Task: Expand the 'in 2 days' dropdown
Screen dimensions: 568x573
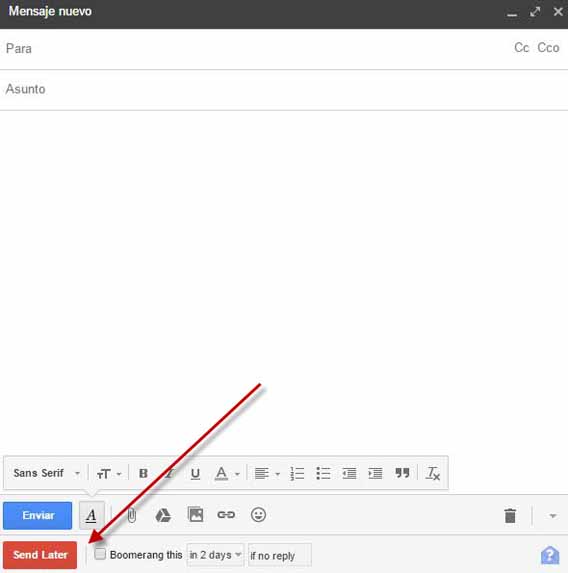Action: point(215,555)
